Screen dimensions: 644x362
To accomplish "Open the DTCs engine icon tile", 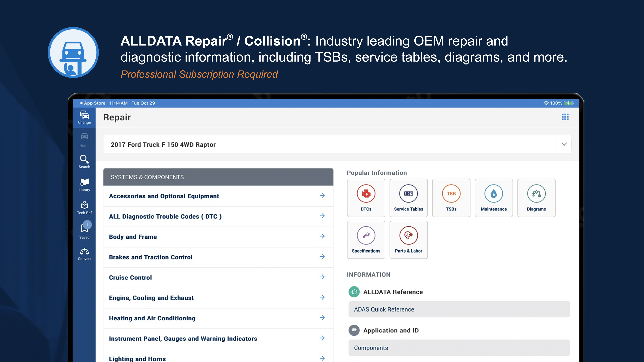I will [366, 198].
